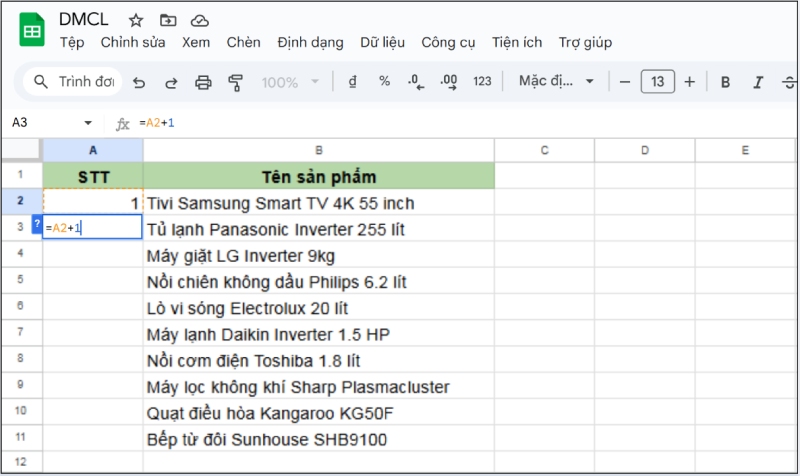Select row 1 header
Screen dimensions: 800x476
click(20, 175)
